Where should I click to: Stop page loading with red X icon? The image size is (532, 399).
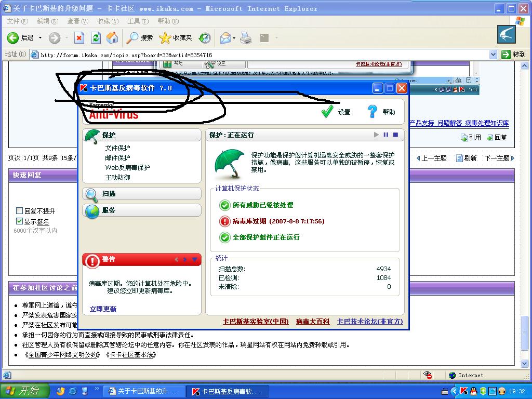pyautogui.click(x=79, y=37)
